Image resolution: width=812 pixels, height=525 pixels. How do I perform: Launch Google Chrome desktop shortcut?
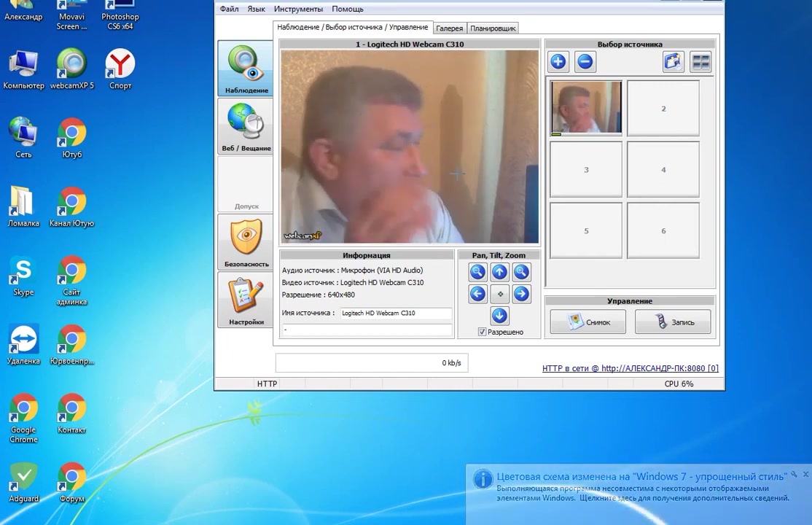(23, 419)
